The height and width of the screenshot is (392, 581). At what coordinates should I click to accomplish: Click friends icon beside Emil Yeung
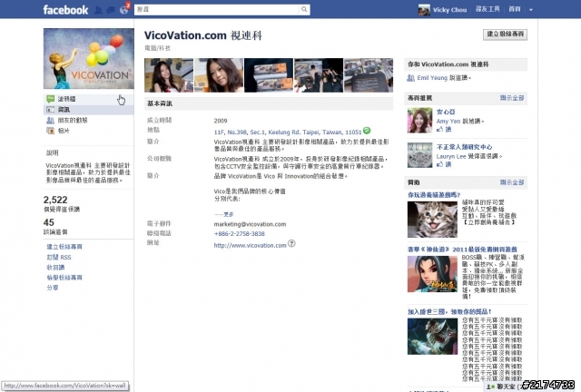[410, 78]
